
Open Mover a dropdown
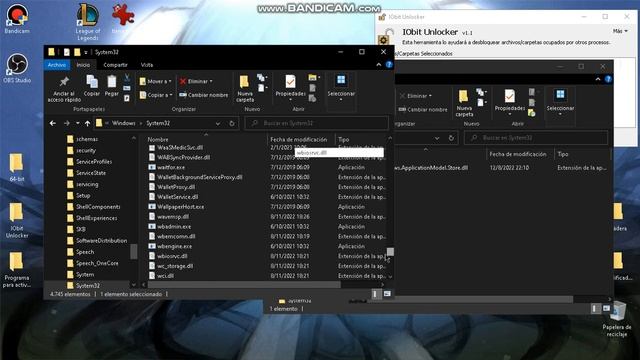pyautogui.click(x=156, y=81)
